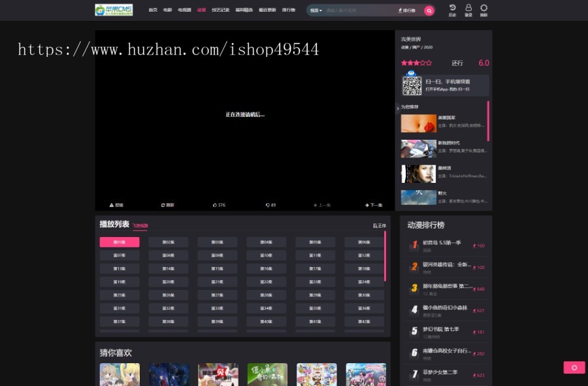This screenshot has height=386, width=588.
Task: Click the pink recommendations list scrollbar
Action: coord(487,121)
